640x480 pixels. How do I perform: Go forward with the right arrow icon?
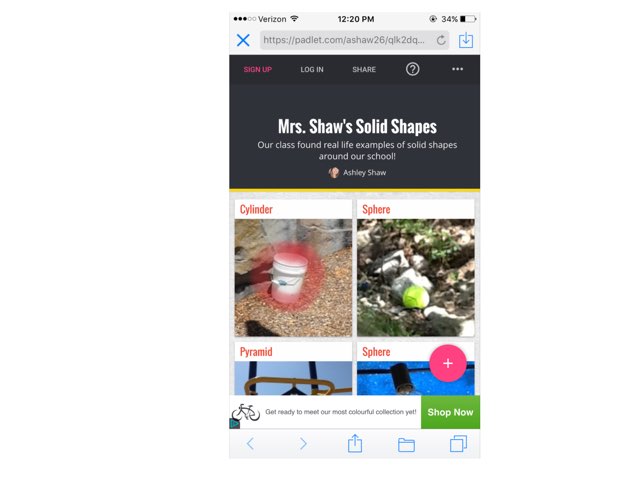(303, 443)
